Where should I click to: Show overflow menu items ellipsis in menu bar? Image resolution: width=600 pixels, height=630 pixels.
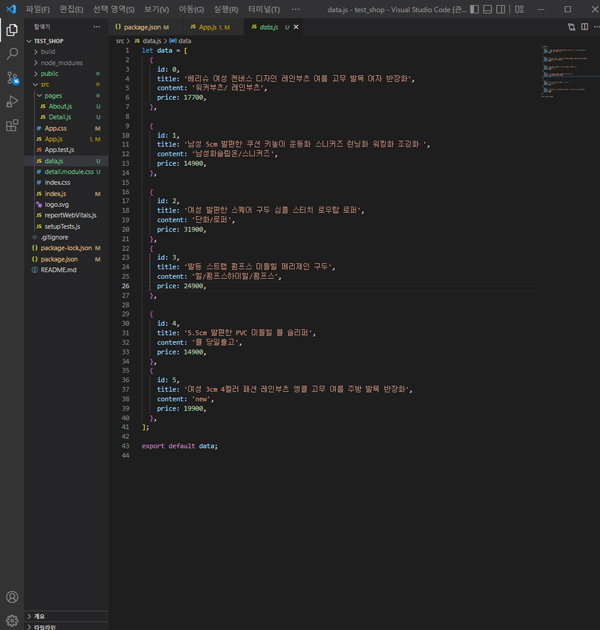(x=296, y=9)
